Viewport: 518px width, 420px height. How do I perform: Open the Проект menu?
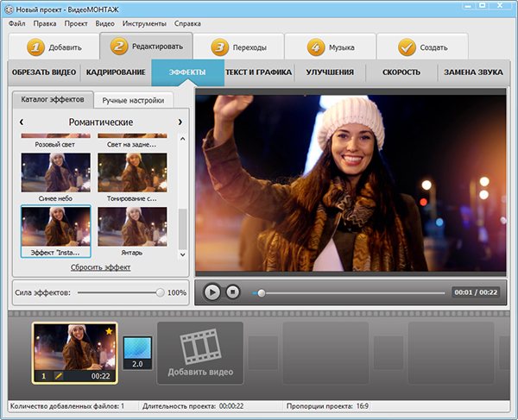point(76,24)
